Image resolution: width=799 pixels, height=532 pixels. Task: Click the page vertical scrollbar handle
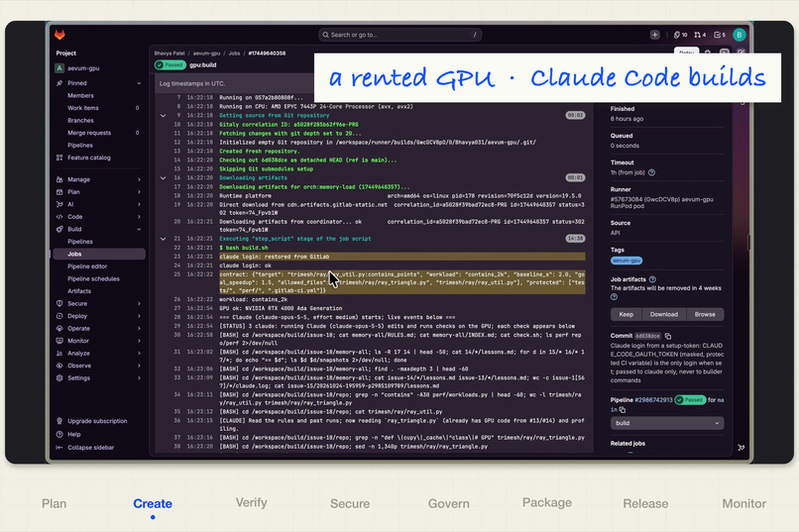(749, 243)
